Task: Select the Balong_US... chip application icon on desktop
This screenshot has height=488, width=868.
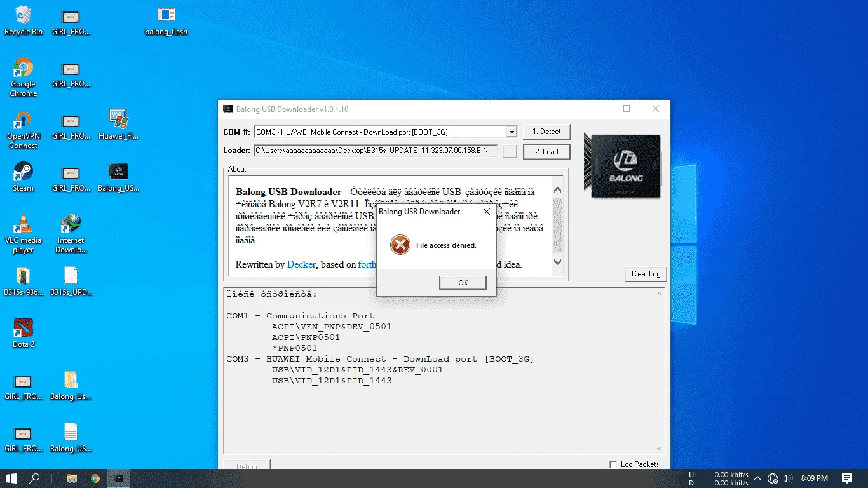Action: click(118, 177)
